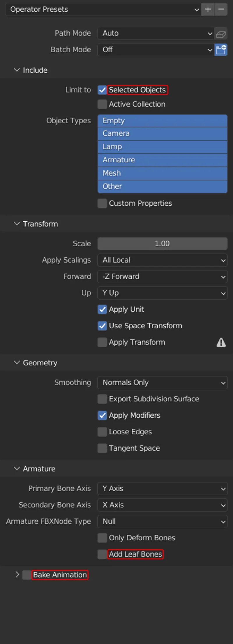Click the warning icon next to Apply Transform

click(221, 342)
